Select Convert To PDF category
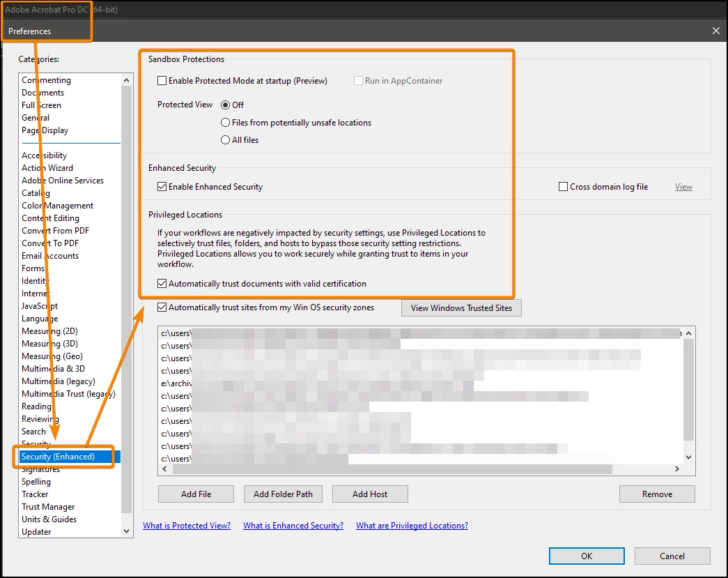 click(50, 243)
